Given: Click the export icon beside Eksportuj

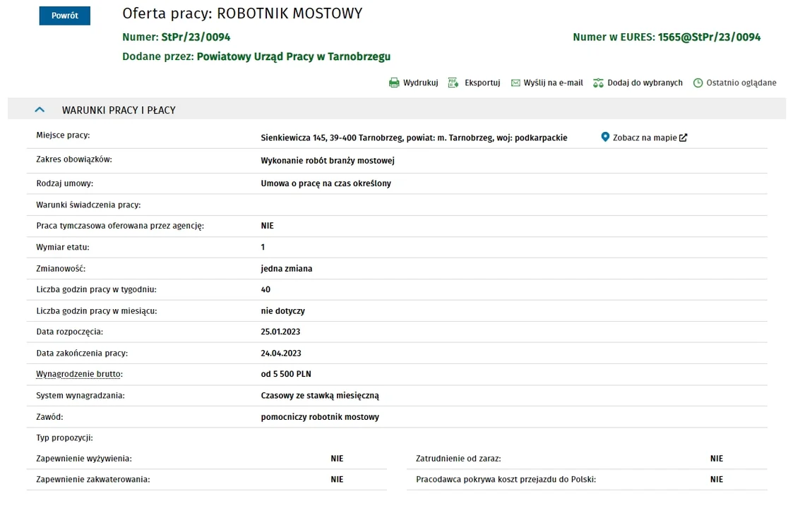Looking at the screenshot, I should click(453, 83).
